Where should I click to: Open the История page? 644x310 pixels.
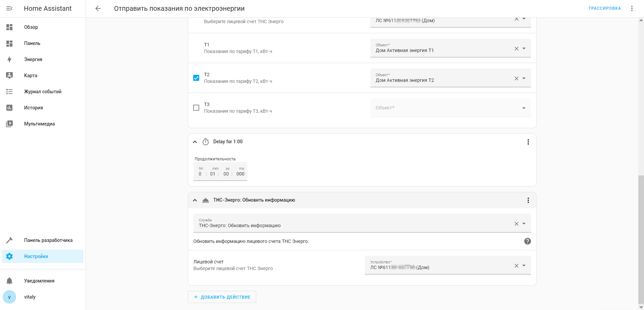click(43, 108)
